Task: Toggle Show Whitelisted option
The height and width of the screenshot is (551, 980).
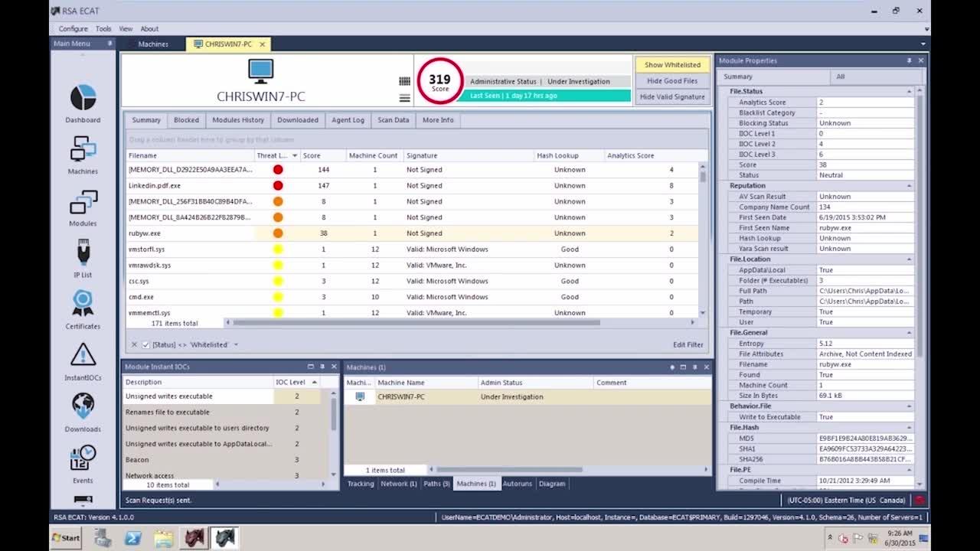Action: (x=672, y=65)
